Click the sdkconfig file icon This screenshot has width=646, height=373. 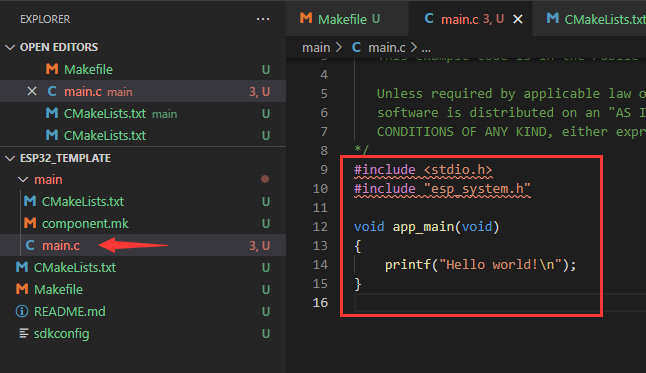point(23,333)
